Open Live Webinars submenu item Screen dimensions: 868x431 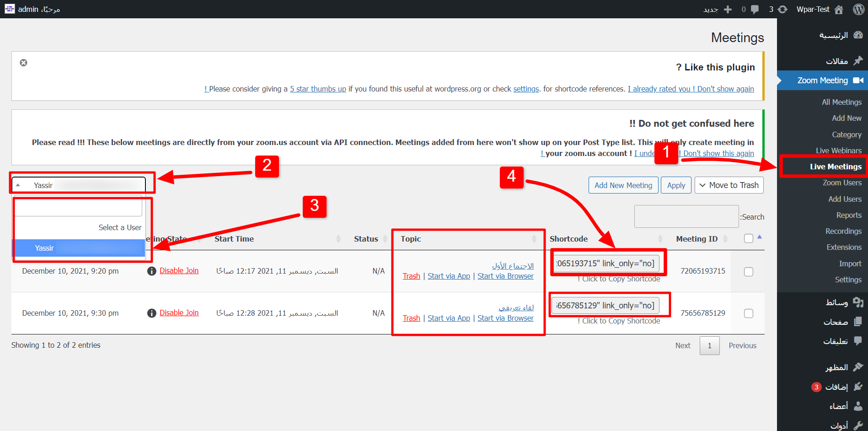(839, 151)
